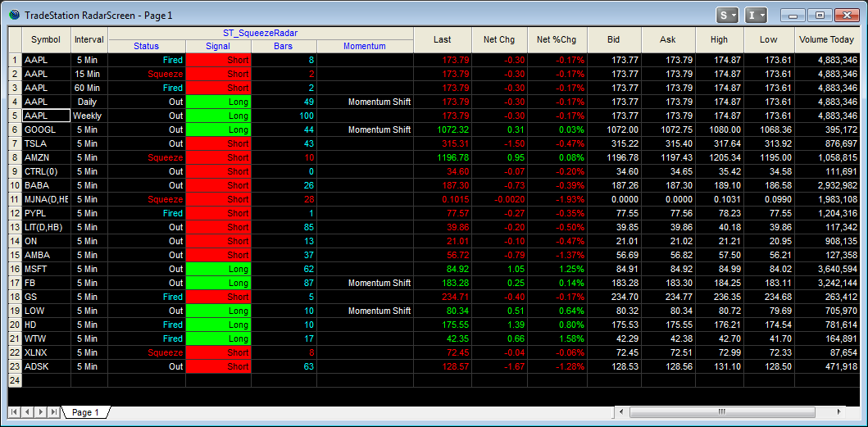Click the High value 236.35 cell
Image resolution: width=868 pixels, height=427 pixels.
(720, 297)
